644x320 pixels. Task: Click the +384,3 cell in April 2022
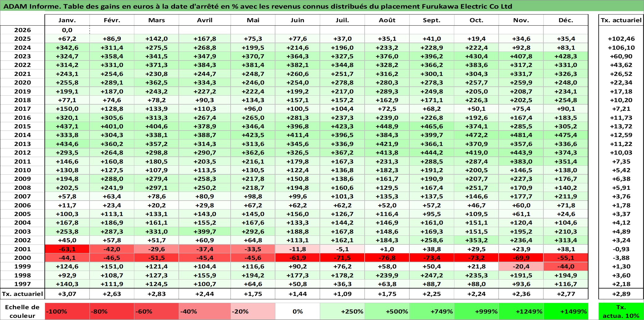pyautogui.click(x=205, y=65)
